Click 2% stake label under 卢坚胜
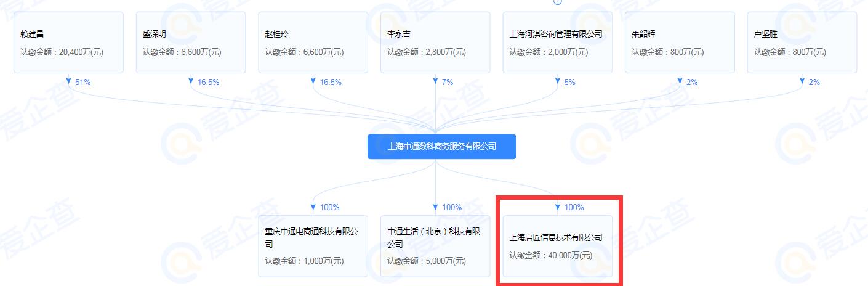Viewport: 868px width, 286px height. point(814,82)
